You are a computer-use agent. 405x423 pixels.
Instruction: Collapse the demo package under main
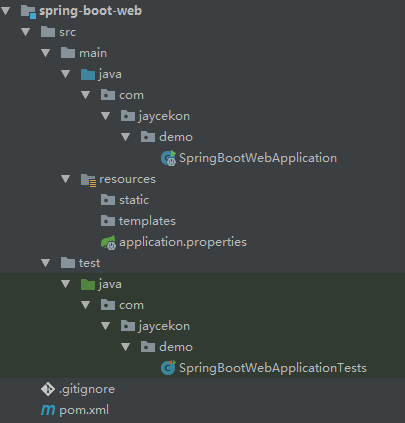[x=126, y=137]
